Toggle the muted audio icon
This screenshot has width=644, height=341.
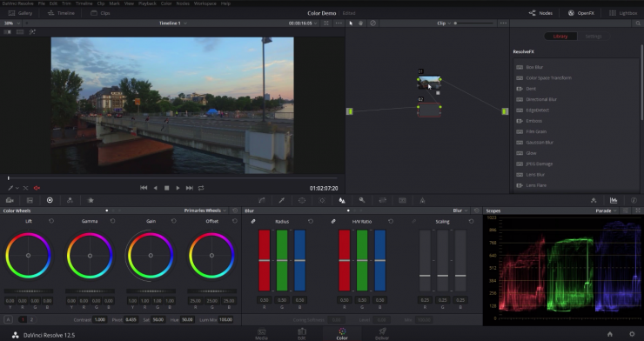(x=37, y=188)
